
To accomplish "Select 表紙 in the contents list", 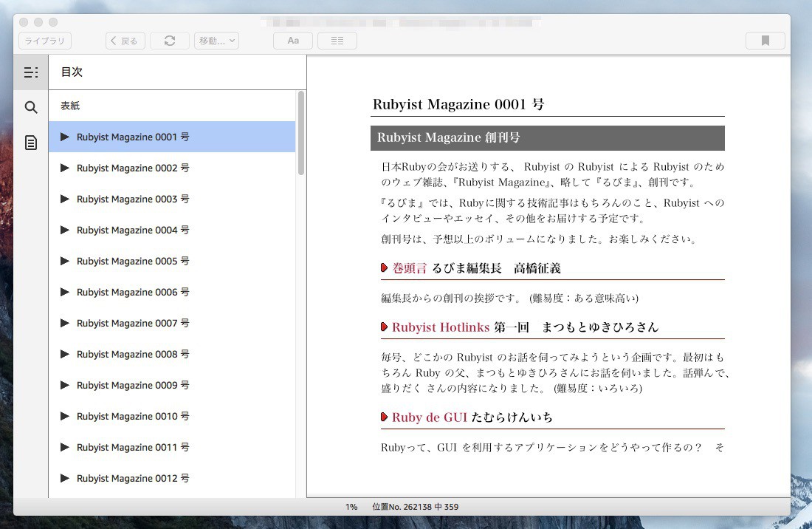I will pos(70,106).
